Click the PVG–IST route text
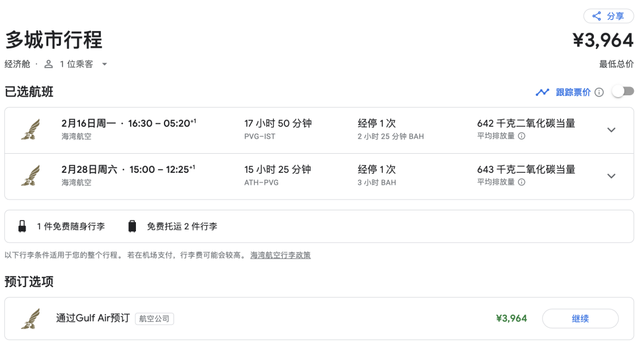 coord(259,136)
